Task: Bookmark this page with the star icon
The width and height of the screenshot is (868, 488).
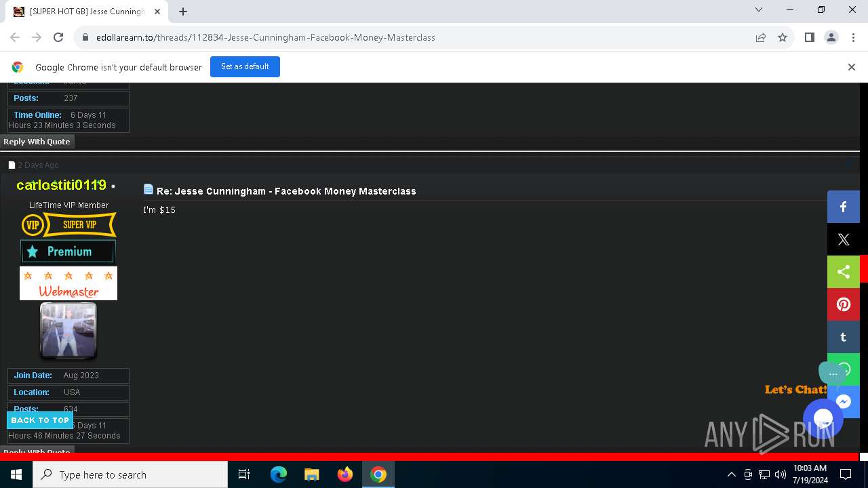Action: click(x=783, y=37)
